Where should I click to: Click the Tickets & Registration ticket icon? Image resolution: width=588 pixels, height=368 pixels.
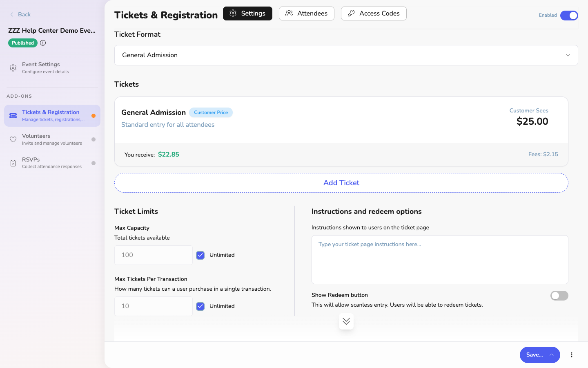tap(13, 116)
